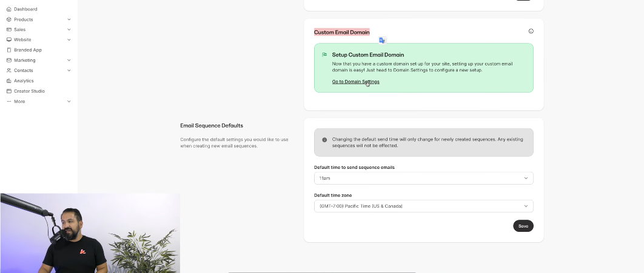
Task: Open the default send time dropdown
Action: (x=423, y=178)
